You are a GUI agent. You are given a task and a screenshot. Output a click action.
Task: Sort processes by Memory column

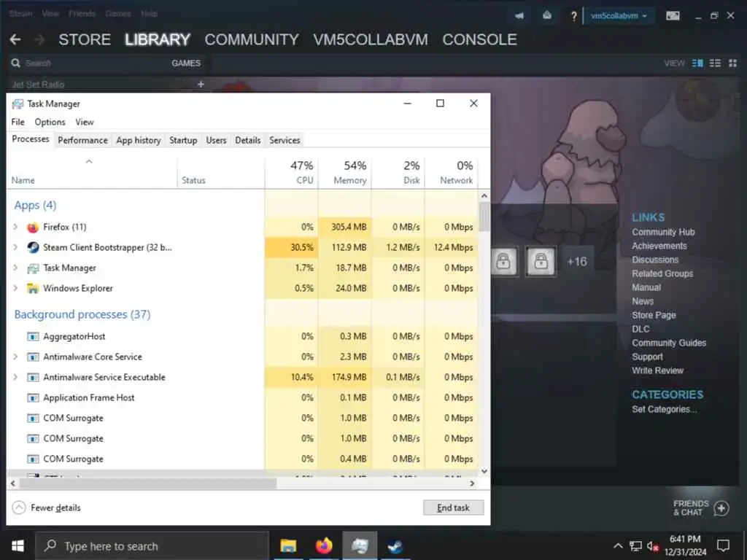(x=345, y=172)
